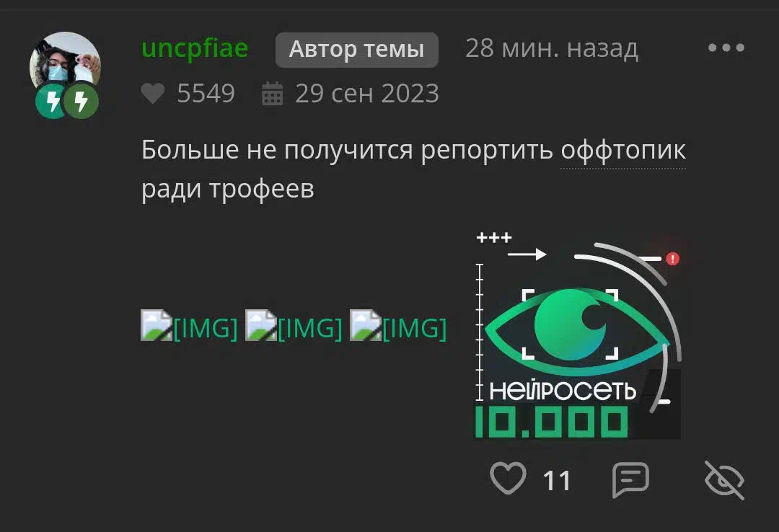Click the filled heart icon beside 5549

coord(152,94)
